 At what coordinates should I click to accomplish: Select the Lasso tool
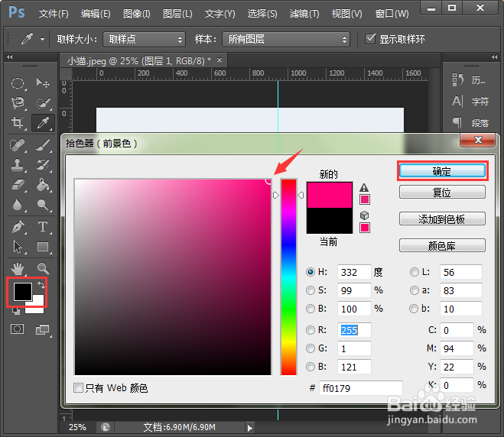[18, 103]
